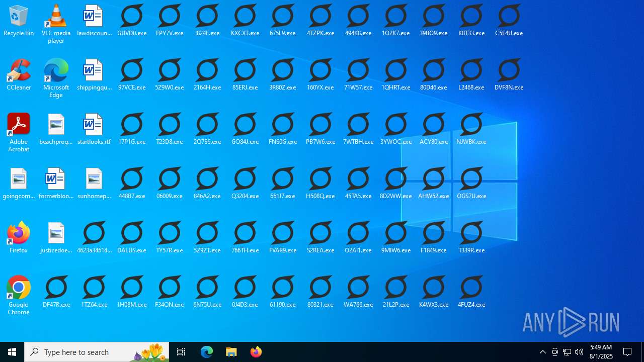Select the 3R80Z.exe file
The image size is (644, 362).
click(x=283, y=75)
